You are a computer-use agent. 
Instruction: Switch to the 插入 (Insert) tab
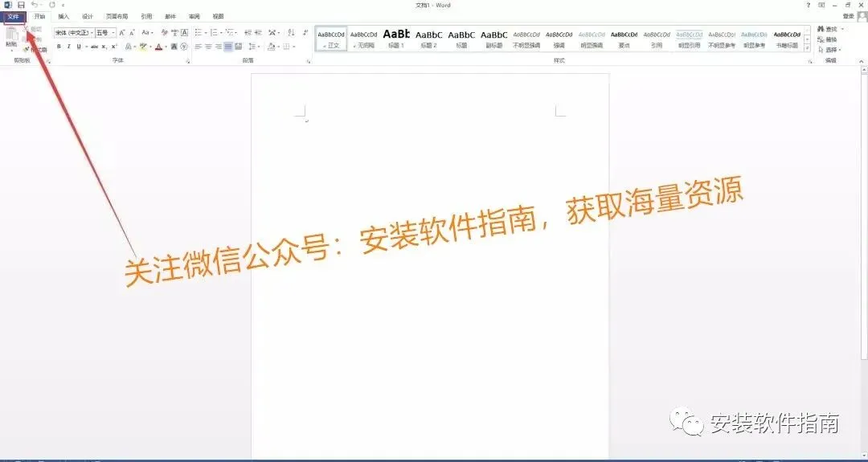click(x=63, y=17)
